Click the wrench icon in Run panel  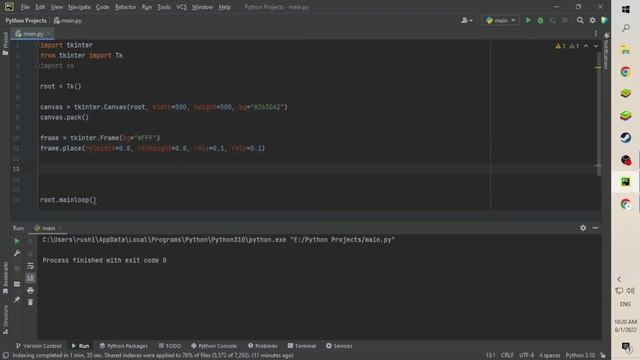pos(17,253)
